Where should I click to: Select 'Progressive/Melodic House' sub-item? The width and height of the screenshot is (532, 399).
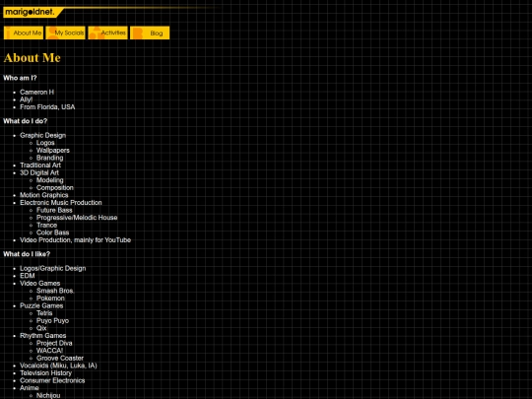[x=77, y=218]
